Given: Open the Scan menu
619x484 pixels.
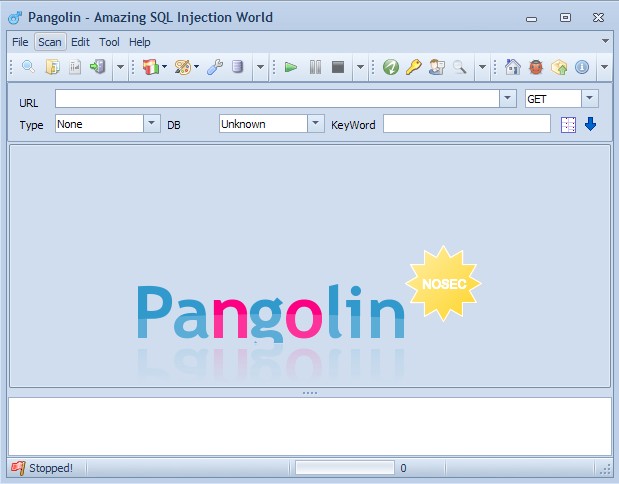Looking at the screenshot, I should tap(50, 42).
